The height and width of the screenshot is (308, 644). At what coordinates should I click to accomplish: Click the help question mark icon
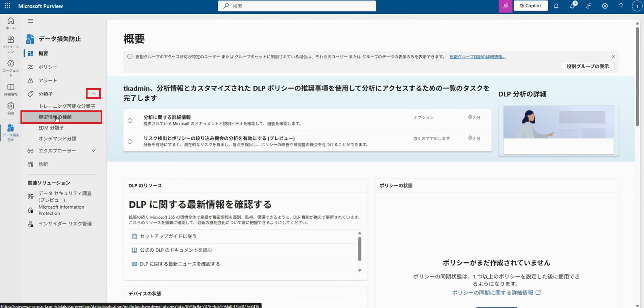pyautogui.click(x=621, y=6)
